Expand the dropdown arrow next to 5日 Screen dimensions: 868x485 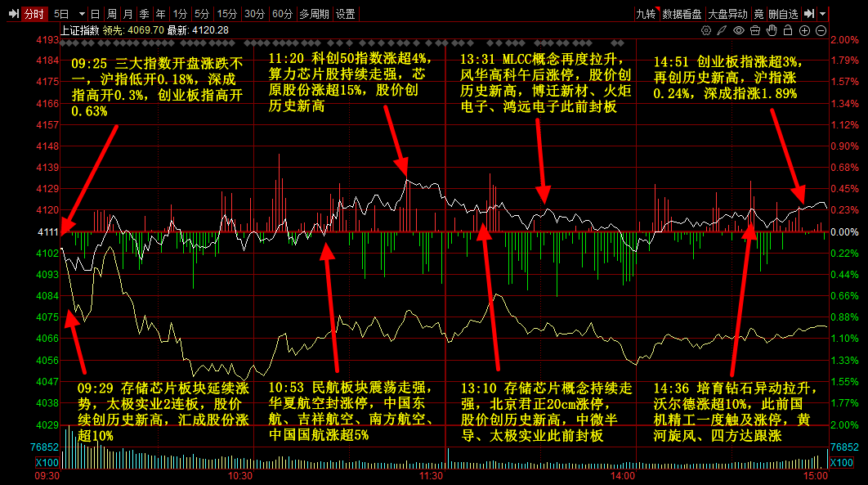82,14
